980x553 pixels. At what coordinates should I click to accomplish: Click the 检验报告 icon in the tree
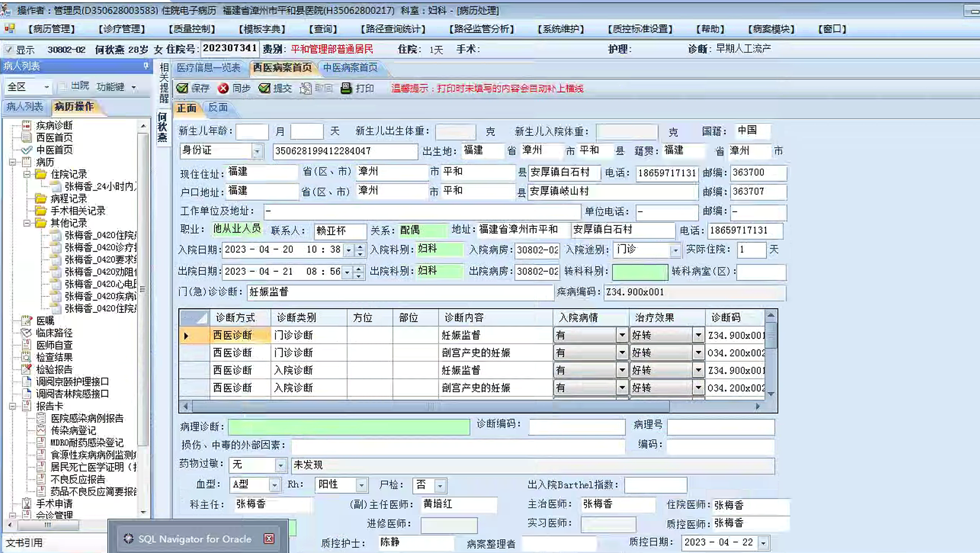pyautogui.click(x=27, y=369)
